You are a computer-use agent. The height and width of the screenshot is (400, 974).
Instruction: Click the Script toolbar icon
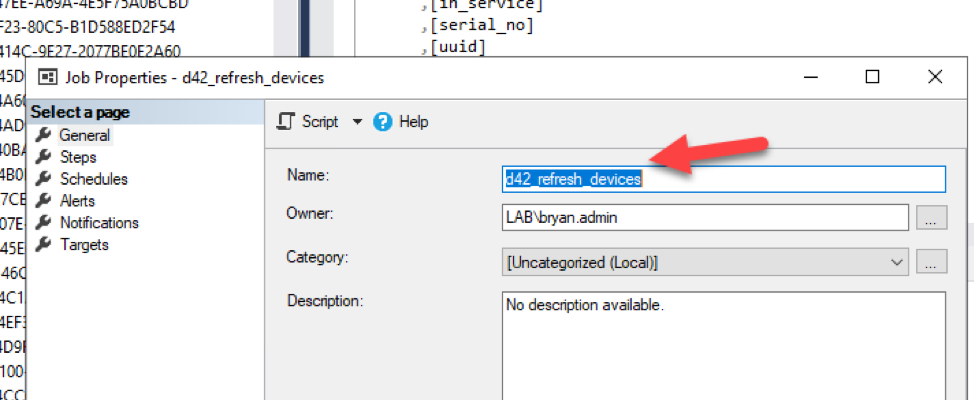(x=287, y=122)
